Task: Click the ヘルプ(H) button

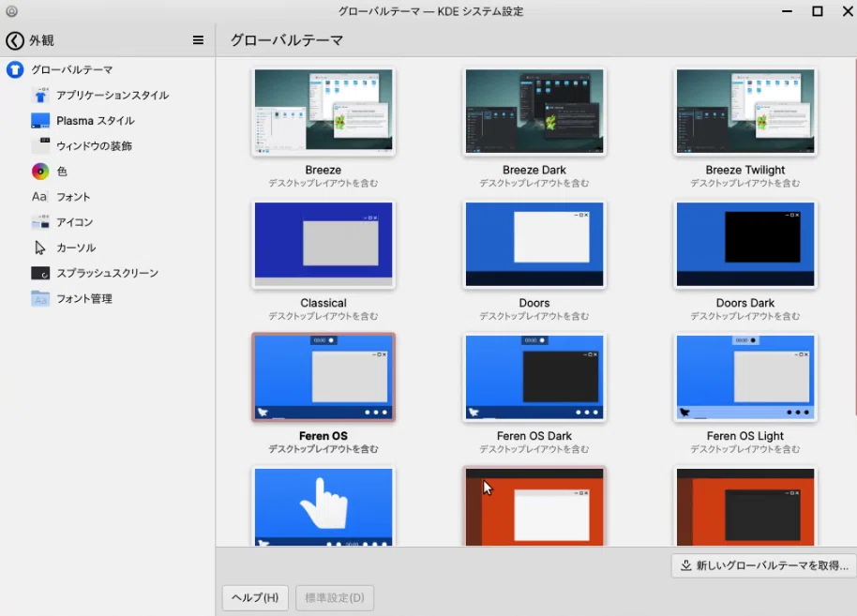Action: [x=255, y=597]
